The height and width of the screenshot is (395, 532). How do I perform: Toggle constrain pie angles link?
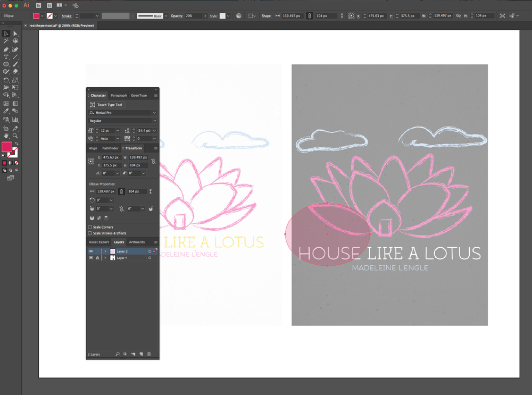tap(121, 209)
